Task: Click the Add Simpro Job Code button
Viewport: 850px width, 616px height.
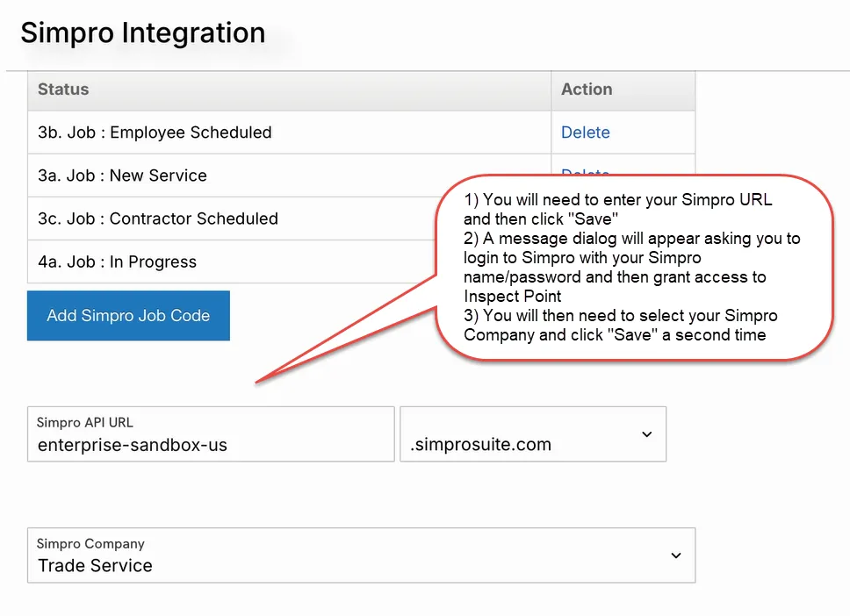Action: 128,315
